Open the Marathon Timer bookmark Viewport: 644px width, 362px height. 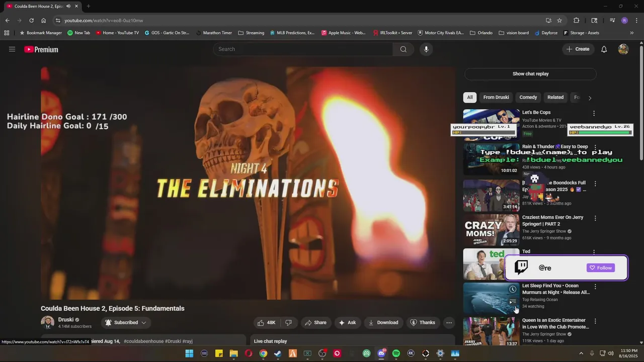[214, 33]
